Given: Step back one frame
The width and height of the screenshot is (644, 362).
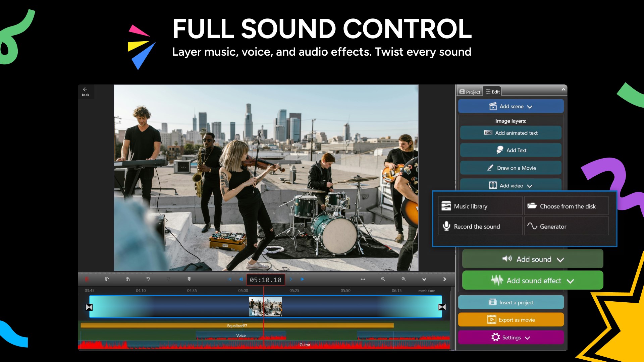Looking at the screenshot, I should pyautogui.click(x=241, y=279).
